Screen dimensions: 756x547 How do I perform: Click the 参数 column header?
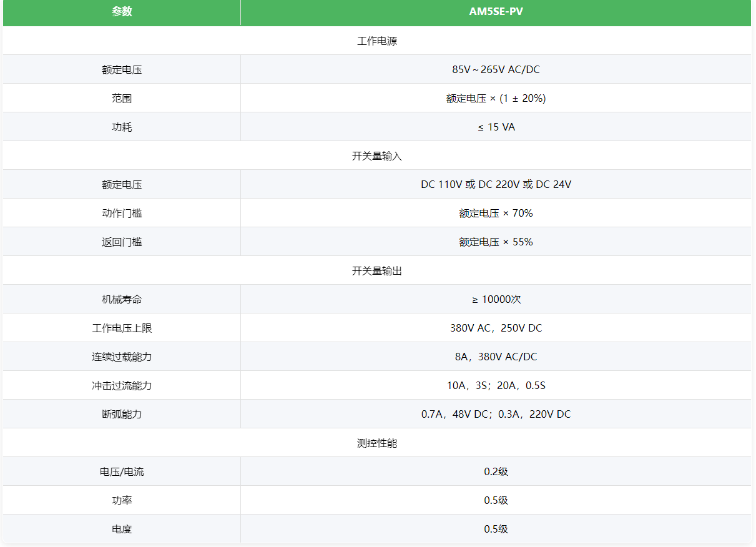tap(122, 12)
